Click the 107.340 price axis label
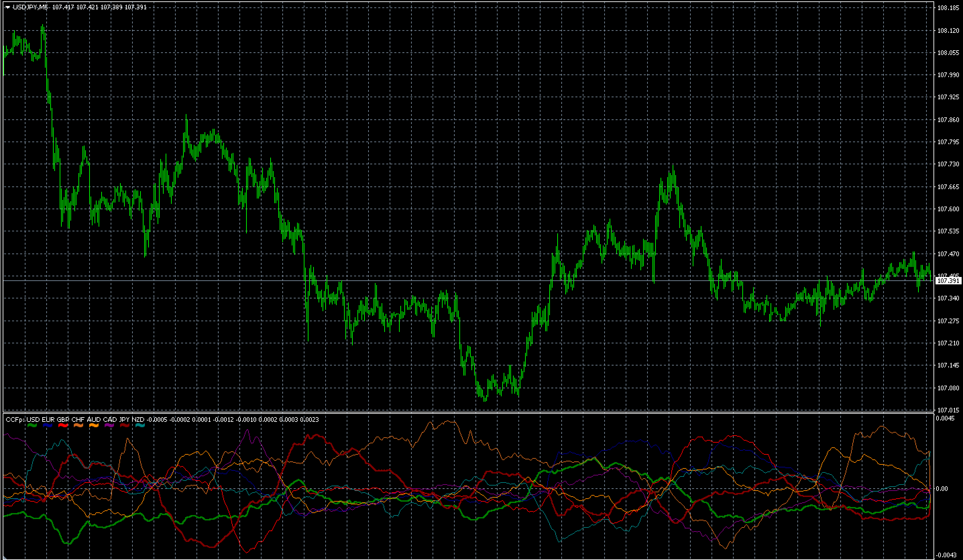Screen dimensions: 963x560 [948, 298]
